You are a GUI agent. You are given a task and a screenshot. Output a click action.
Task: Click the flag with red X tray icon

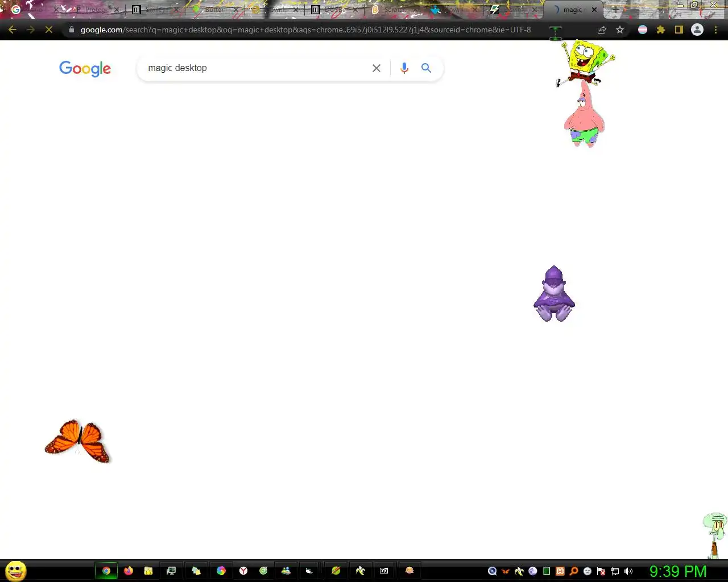(x=601, y=571)
